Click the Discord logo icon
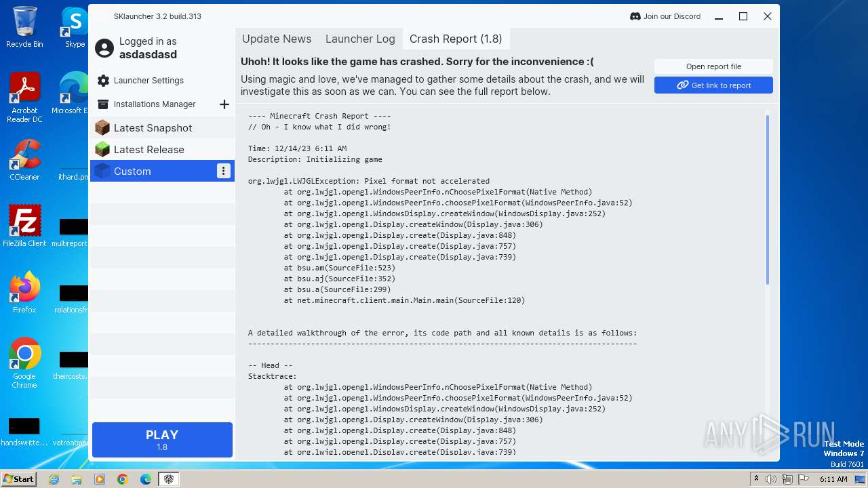868x488 pixels. coord(635,16)
